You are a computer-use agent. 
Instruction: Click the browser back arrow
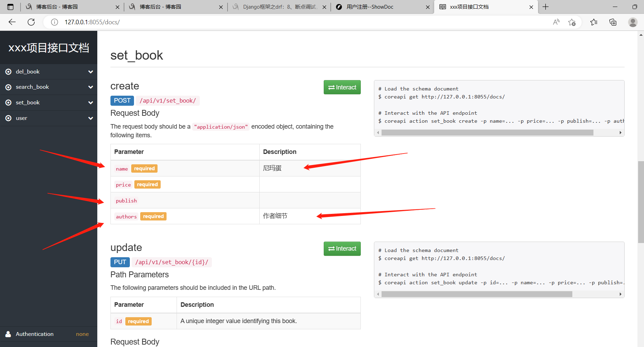pos(12,22)
